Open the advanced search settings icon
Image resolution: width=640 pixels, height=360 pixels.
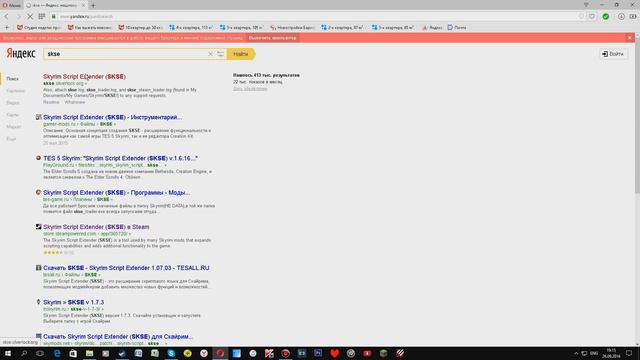click(x=220, y=54)
